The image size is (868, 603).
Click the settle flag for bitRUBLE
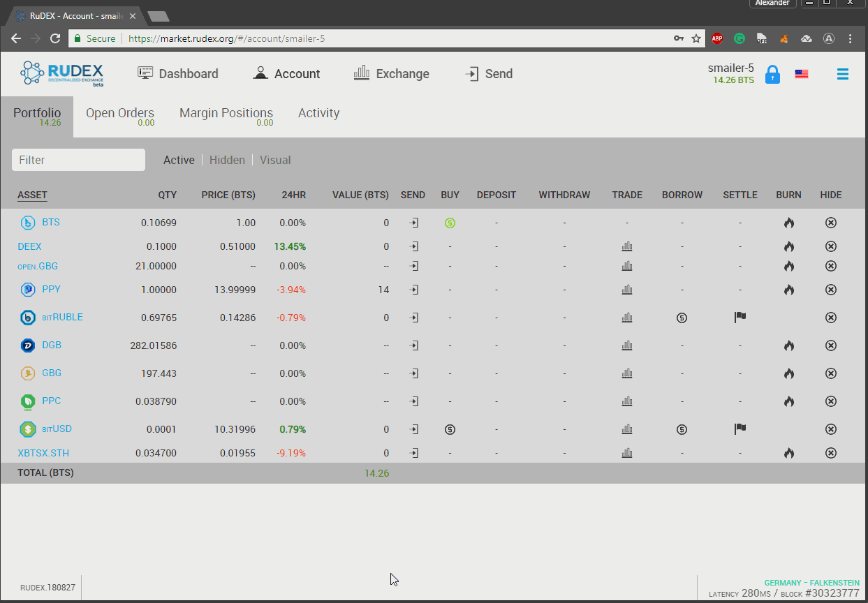(x=740, y=318)
